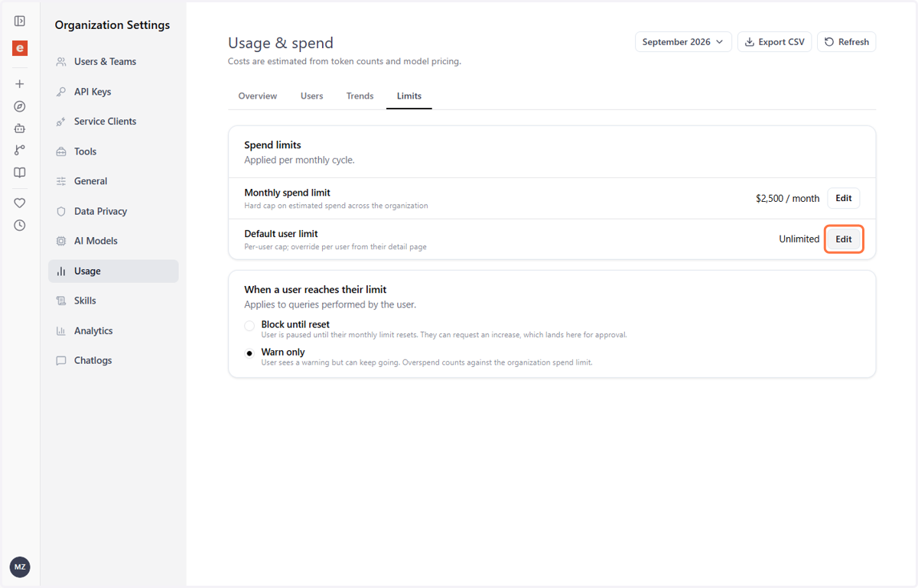Click the Service Clients icon
The image size is (918, 588).
click(61, 122)
